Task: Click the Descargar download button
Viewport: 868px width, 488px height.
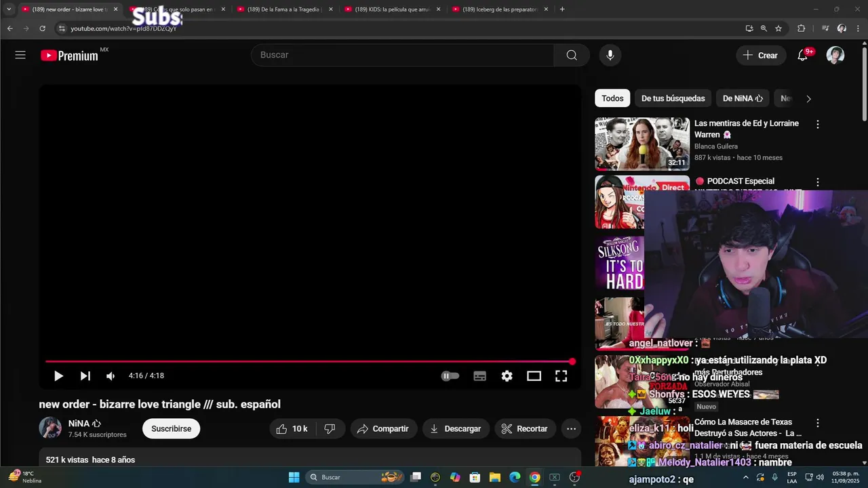Action: tap(456, 428)
